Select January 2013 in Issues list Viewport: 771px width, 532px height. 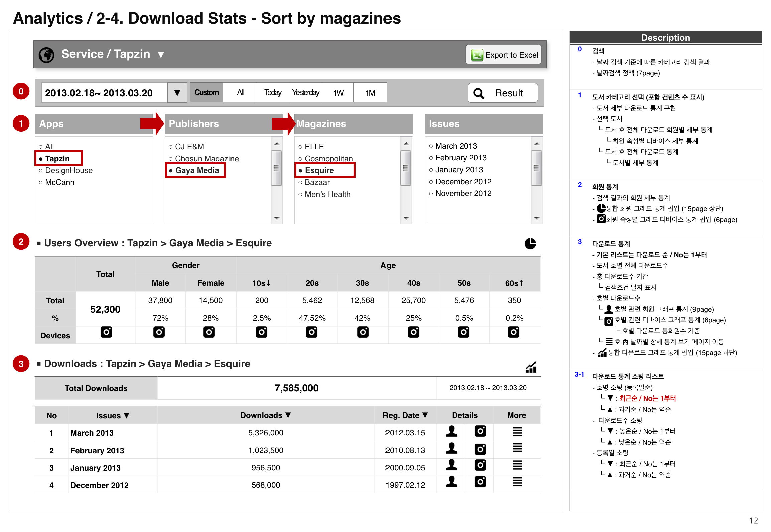(456, 170)
